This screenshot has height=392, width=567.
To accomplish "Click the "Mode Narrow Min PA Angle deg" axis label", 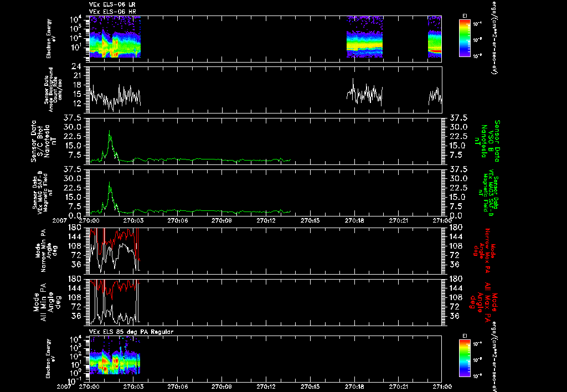I will click(47, 251).
